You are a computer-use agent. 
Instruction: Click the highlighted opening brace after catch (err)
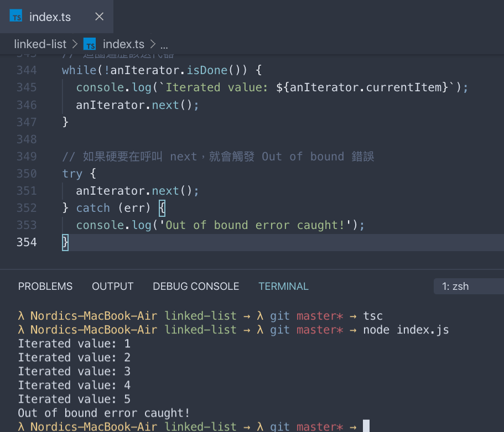coord(162,208)
